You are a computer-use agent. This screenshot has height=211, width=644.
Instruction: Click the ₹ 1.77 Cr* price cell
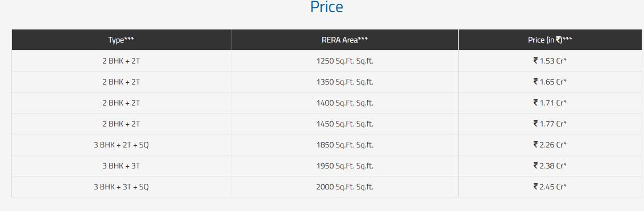pyautogui.click(x=550, y=124)
